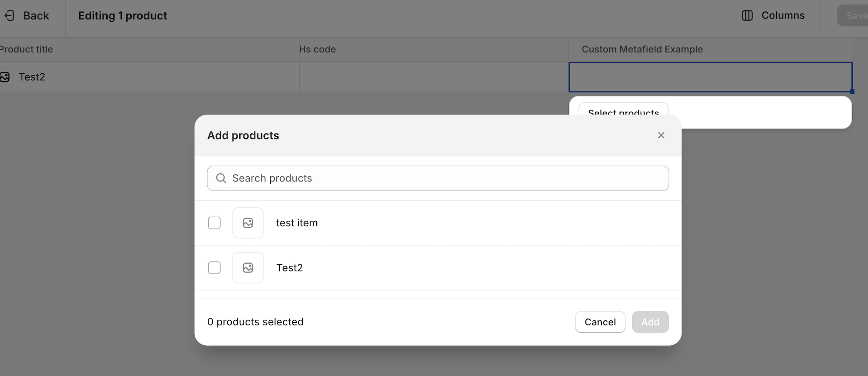868x376 pixels.
Task: Check the box for test item
Action: click(215, 223)
